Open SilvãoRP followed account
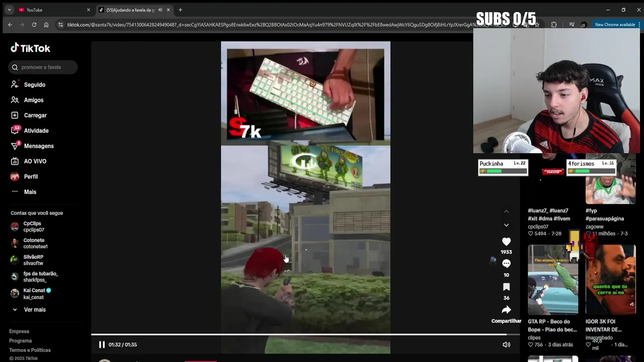The width and height of the screenshot is (644, 362). tap(33, 260)
